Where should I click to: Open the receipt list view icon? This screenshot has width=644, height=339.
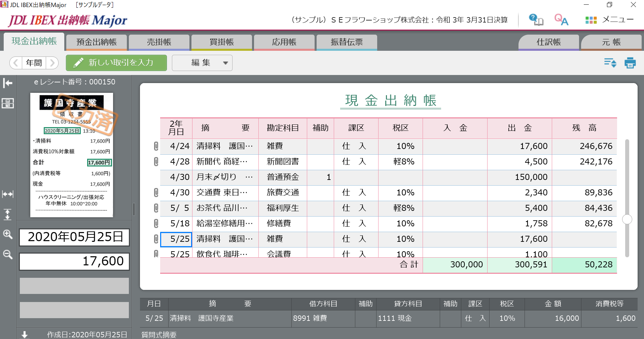[x=7, y=104]
